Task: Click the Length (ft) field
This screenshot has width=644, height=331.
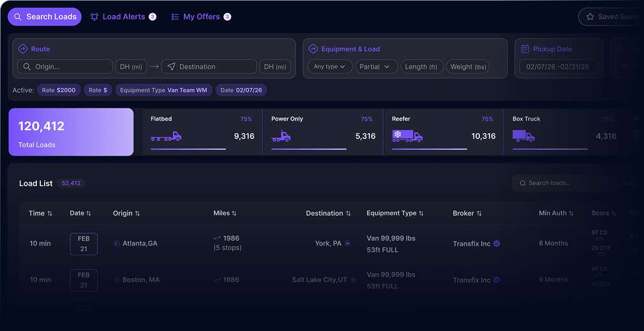Action: click(x=422, y=66)
